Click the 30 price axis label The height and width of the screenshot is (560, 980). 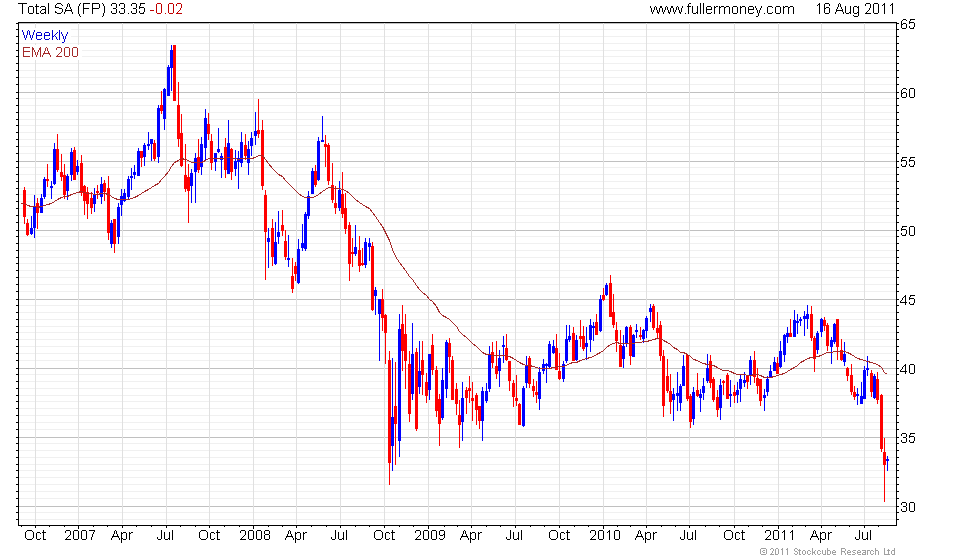click(x=908, y=507)
